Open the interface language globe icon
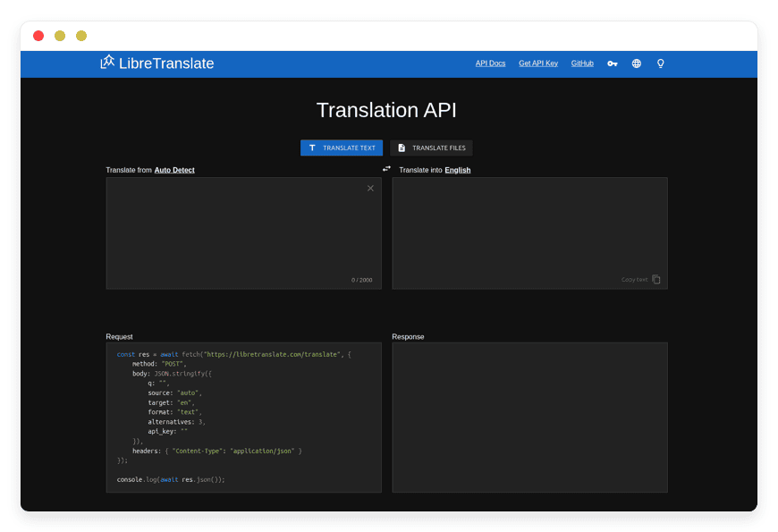778x532 pixels. (x=636, y=63)
